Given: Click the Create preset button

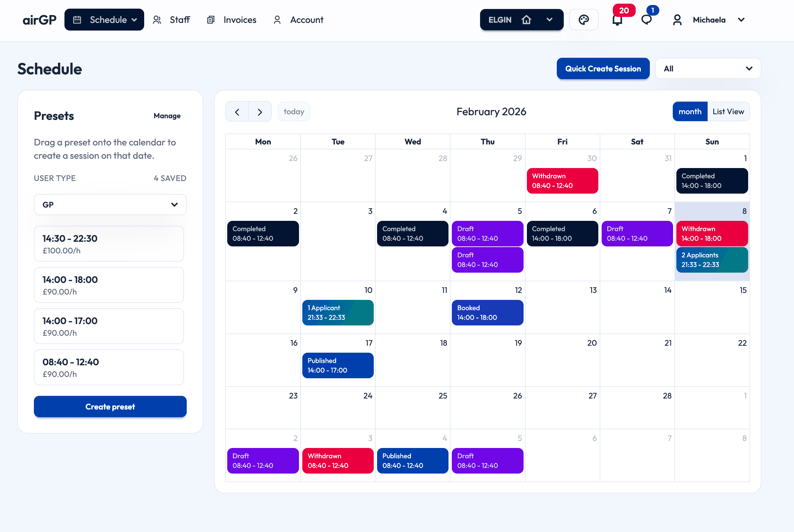Looking at the screenshot, I should (110, 406).
